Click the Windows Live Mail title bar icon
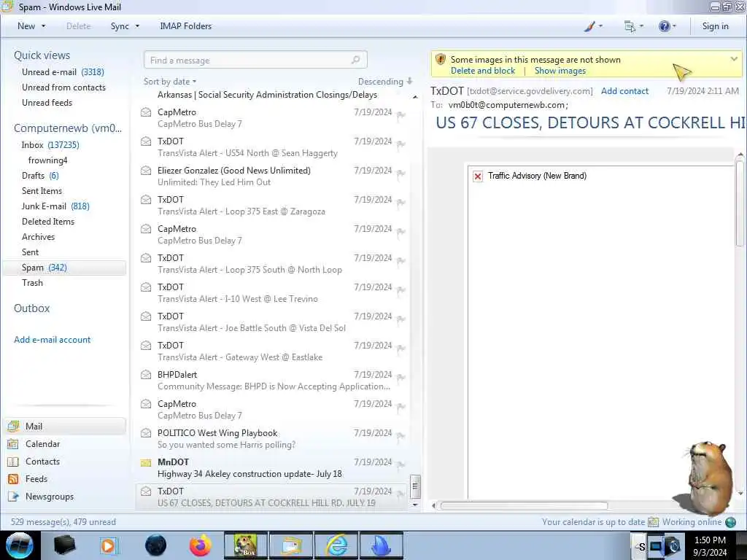 pyautogui.click(x=7, y=7)
